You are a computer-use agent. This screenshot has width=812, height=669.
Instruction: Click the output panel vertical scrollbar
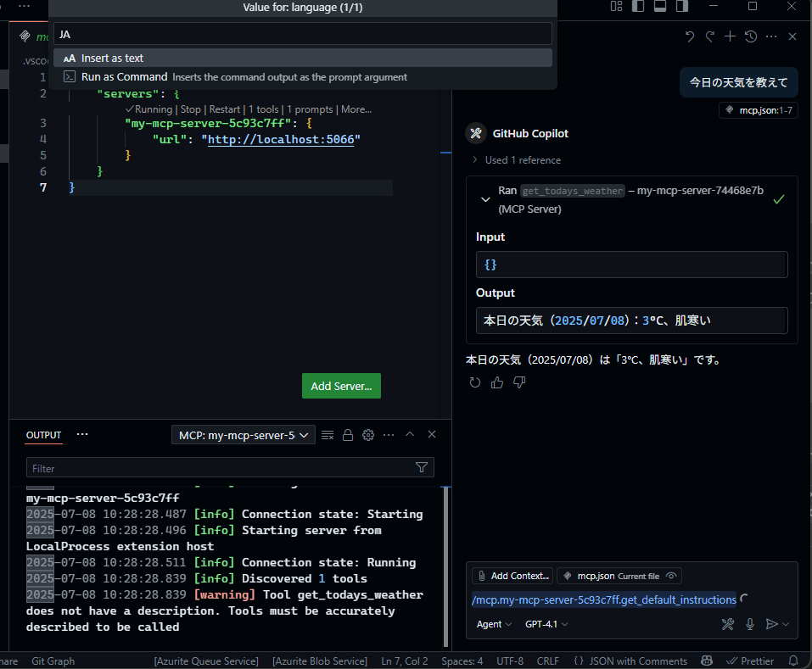pos(445,566)
